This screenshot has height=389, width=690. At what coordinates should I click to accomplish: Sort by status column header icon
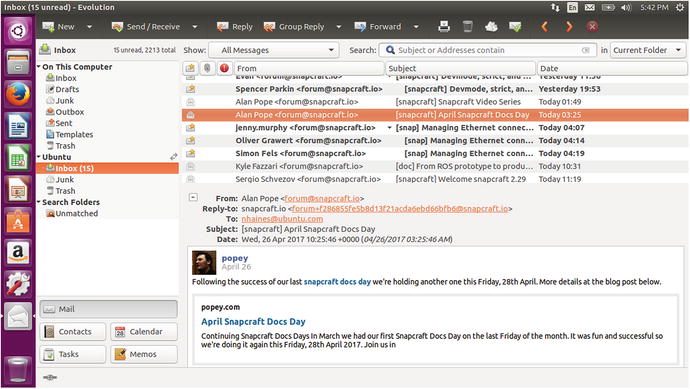click(190, 68)
